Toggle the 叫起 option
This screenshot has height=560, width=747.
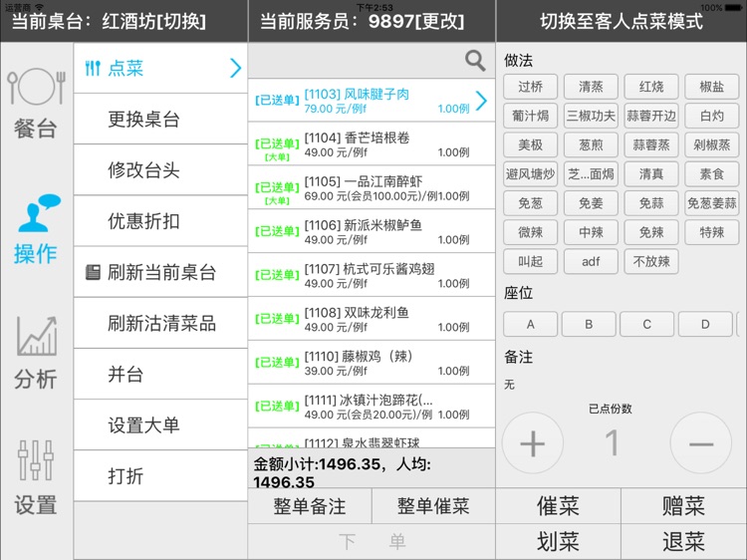tap(530, 262)
